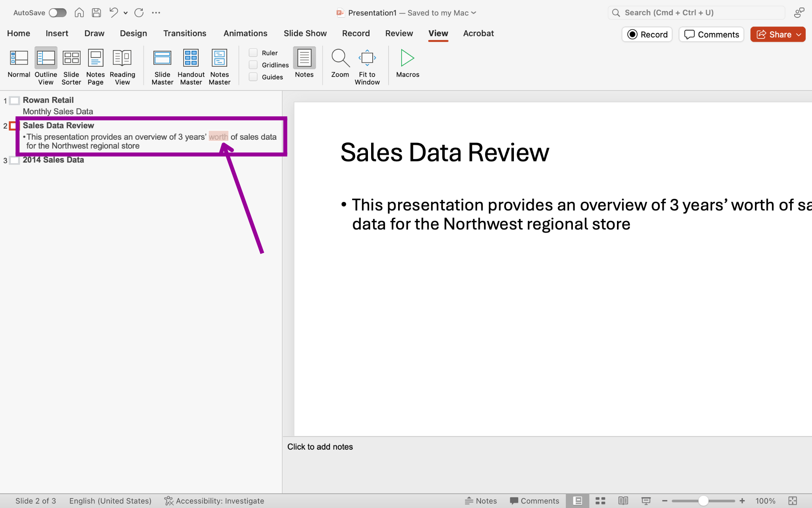Screen dimensions: 812x508
Task: Click the Redo icon
Action: 139,13
